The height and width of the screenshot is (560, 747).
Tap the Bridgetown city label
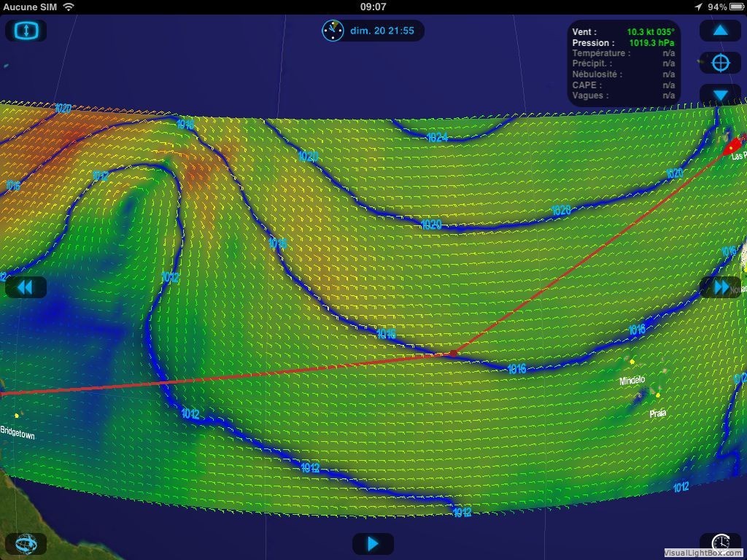pyautogui.click(x=18, y=432)
